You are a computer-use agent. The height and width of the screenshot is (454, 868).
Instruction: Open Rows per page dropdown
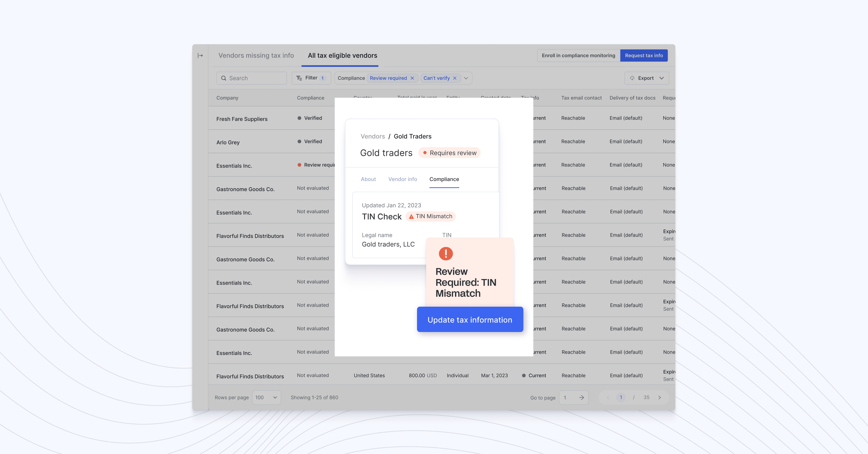pos(266,397)
